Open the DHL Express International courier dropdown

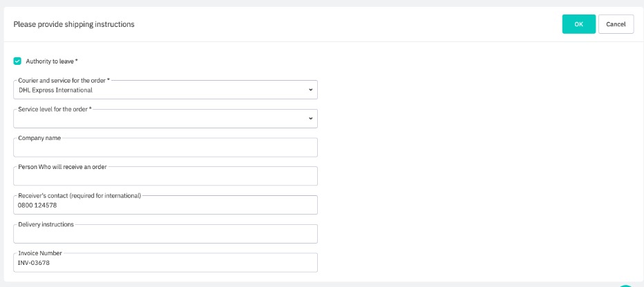[166, 90]
